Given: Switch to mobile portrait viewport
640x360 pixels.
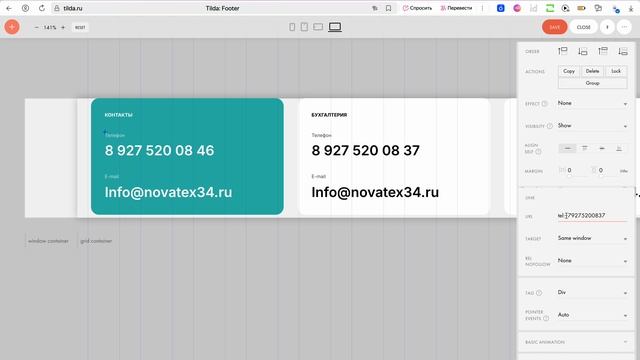Looking at the screenshot, I should click(x=292, y=27).
